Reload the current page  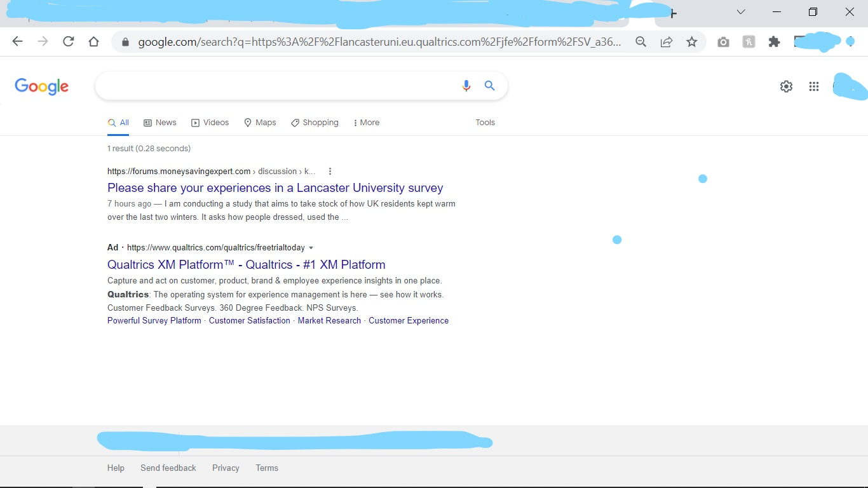tap(69, 42)
